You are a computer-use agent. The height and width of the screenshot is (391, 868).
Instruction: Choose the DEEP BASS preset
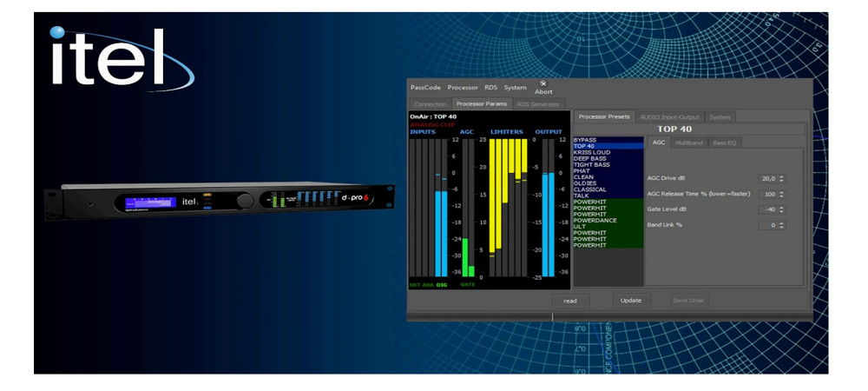tap(608, 158)
